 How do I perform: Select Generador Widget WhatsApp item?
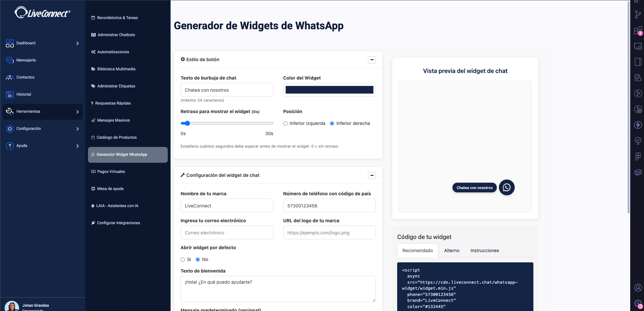pyautogui.click(x=128, y=155)
